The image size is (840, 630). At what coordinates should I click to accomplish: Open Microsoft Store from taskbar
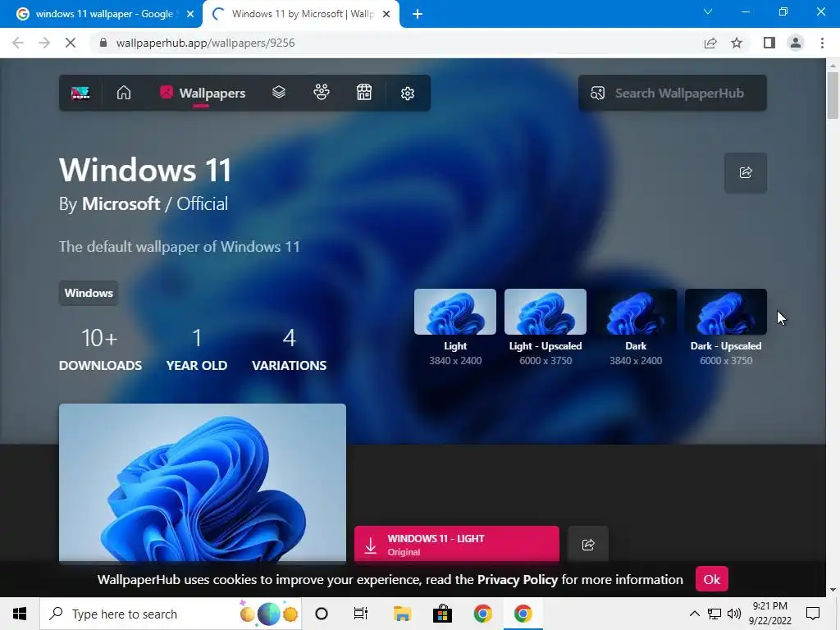[442, 614]
